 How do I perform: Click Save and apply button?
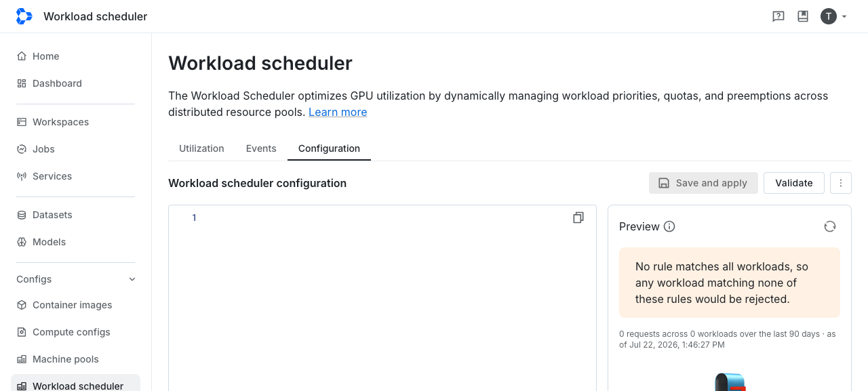pos(703,183)
